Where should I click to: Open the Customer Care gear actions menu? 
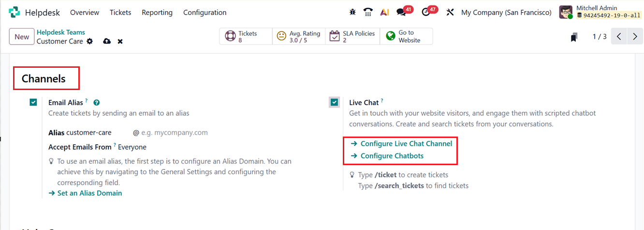[89, 42]
